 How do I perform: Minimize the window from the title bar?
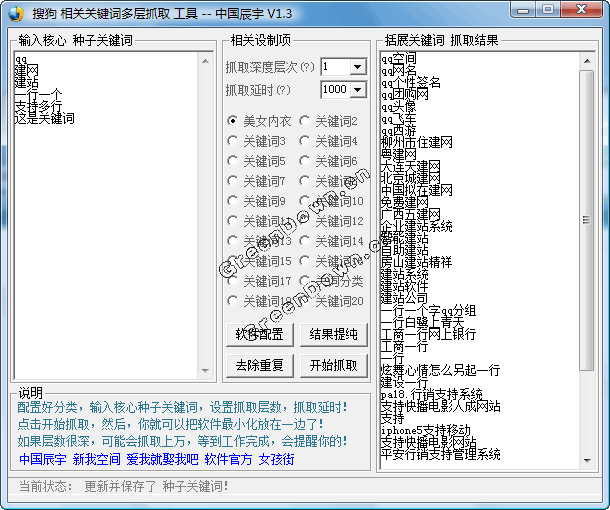coord(523,9)
